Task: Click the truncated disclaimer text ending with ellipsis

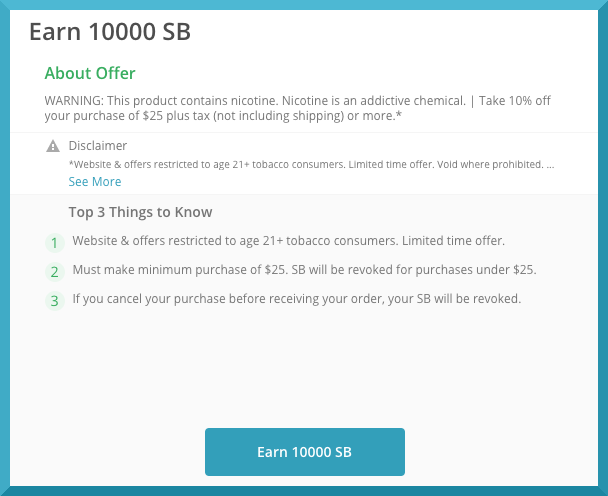Action: (x=311, y=164)
